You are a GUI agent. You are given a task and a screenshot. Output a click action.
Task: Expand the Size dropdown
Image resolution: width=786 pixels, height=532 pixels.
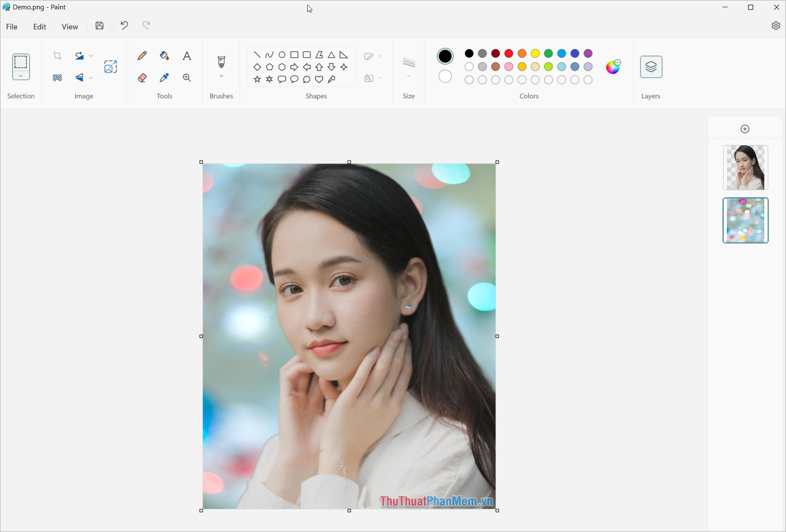409,76
